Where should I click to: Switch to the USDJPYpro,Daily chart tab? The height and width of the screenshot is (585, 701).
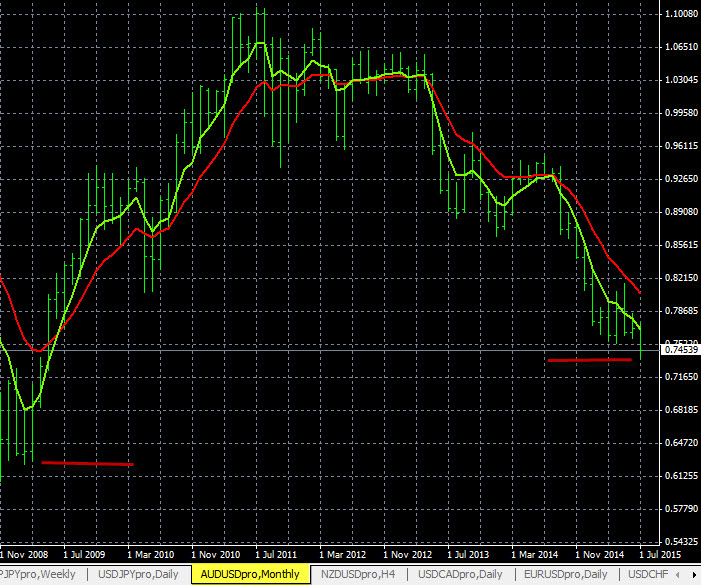point(138,575)
